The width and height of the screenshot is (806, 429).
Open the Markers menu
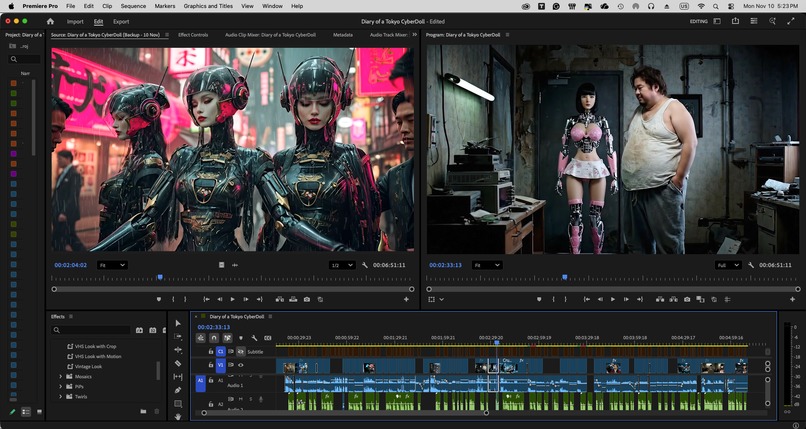(165, 6)
